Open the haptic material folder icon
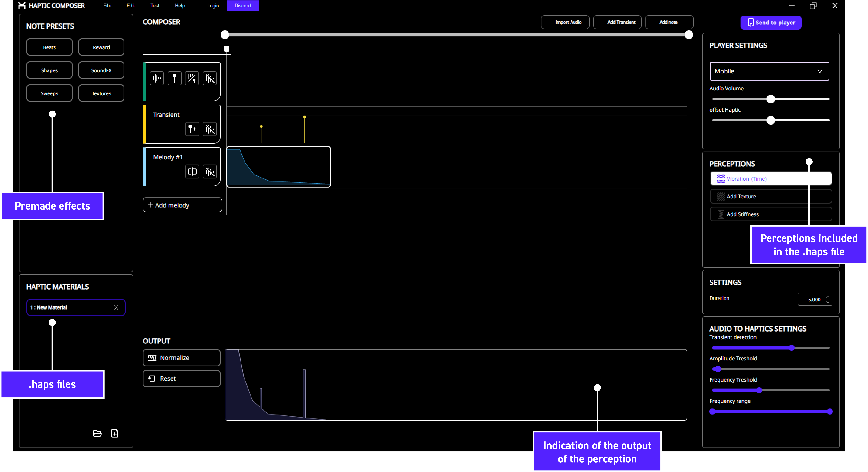Viewport: 868px width, 472px height. 97,433
